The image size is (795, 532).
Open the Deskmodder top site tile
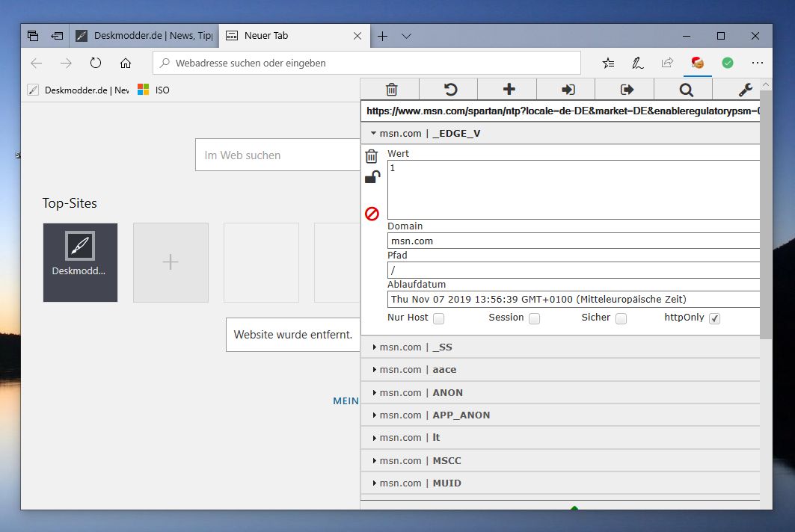(x=80, y=262)
